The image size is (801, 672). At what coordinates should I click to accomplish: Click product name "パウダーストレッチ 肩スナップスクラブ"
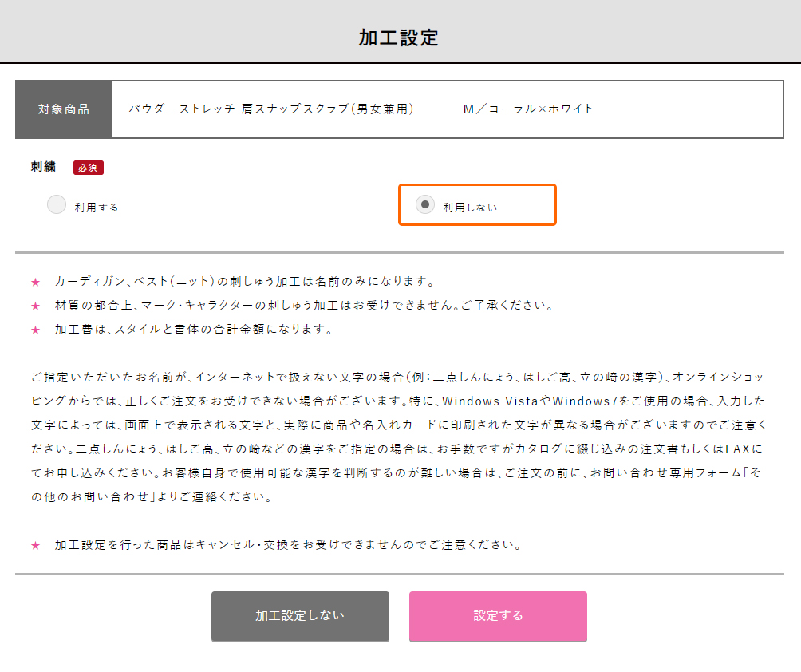271,109
